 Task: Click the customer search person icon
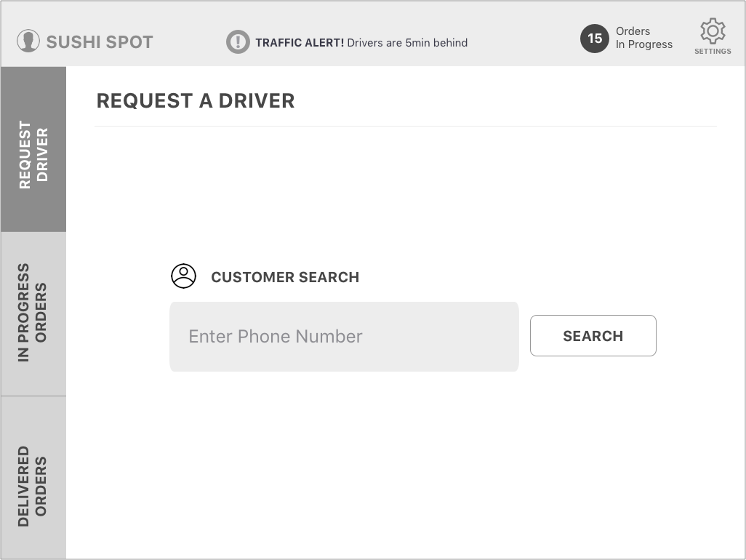184,276
